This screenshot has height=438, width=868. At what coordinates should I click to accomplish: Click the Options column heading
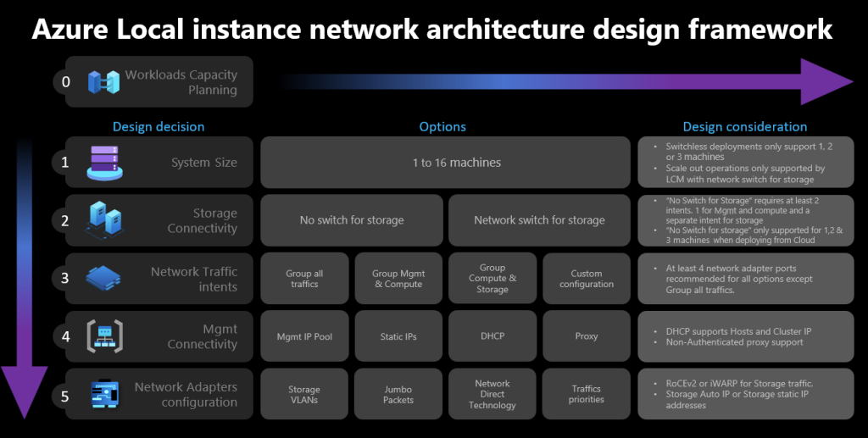point(442,126)
